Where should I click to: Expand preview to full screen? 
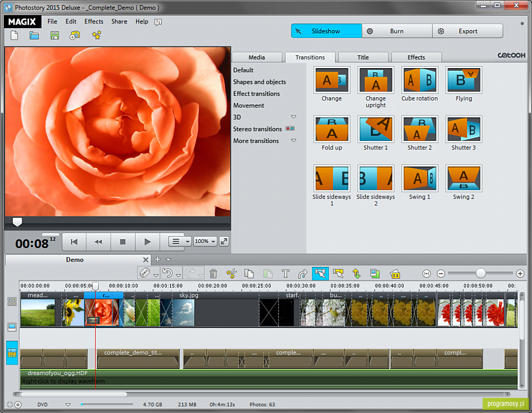pos(224,241)
